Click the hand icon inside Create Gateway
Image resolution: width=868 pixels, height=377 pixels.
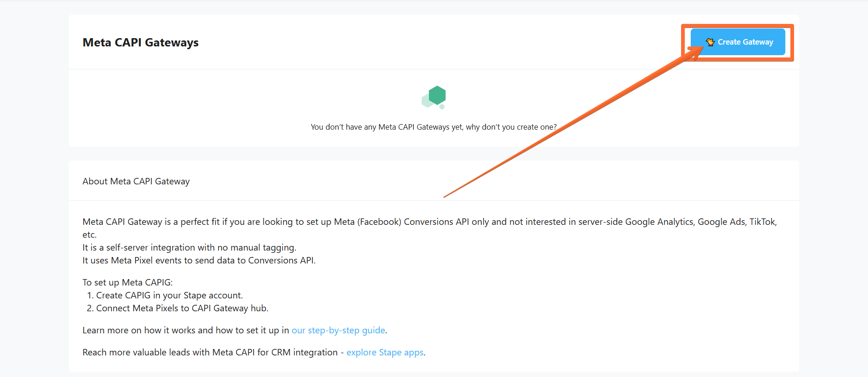710,42
